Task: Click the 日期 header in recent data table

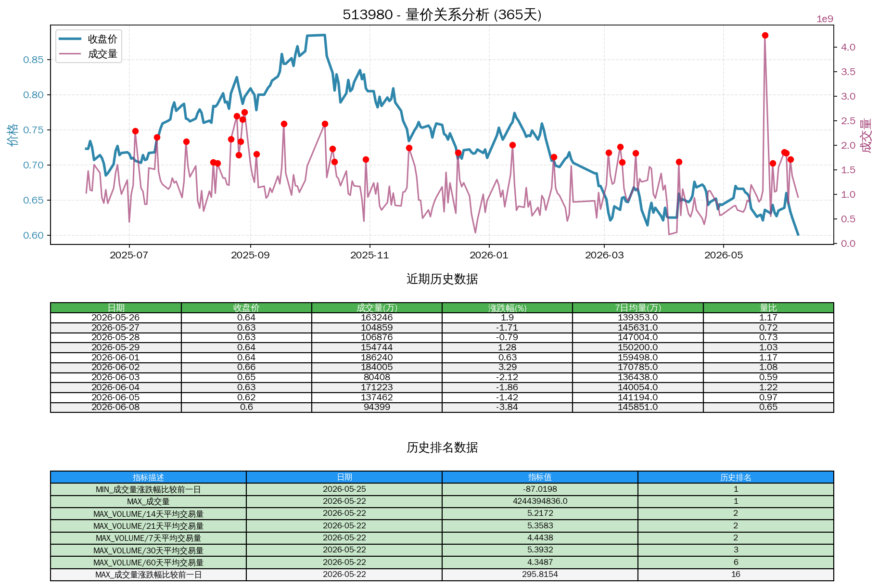Action: pos(116,307)
